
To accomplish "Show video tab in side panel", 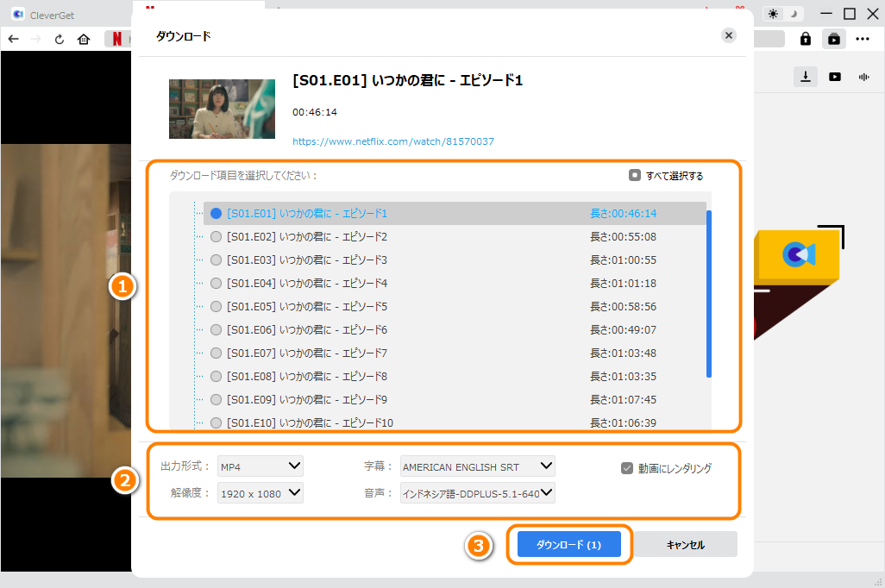I will click(x=835, y=77).
